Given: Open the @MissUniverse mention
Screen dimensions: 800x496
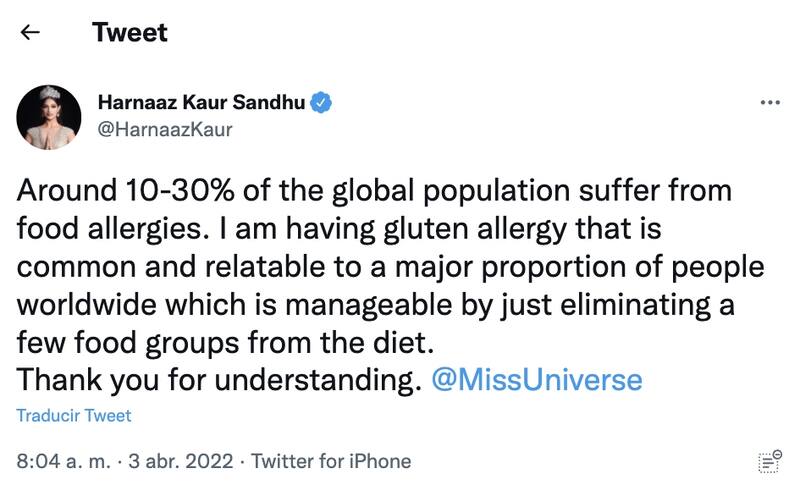Looking at the screenshot, I should pos(535,380).
